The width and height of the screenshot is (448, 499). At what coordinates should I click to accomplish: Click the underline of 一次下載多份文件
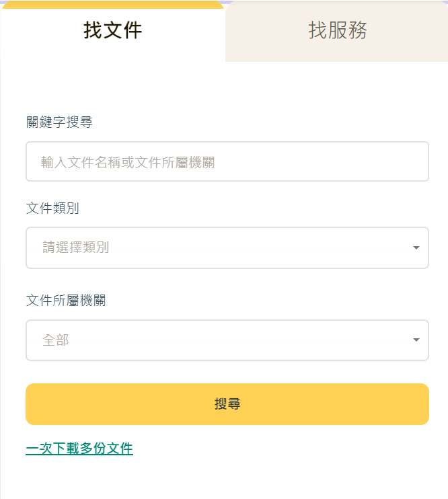(79, 456)
